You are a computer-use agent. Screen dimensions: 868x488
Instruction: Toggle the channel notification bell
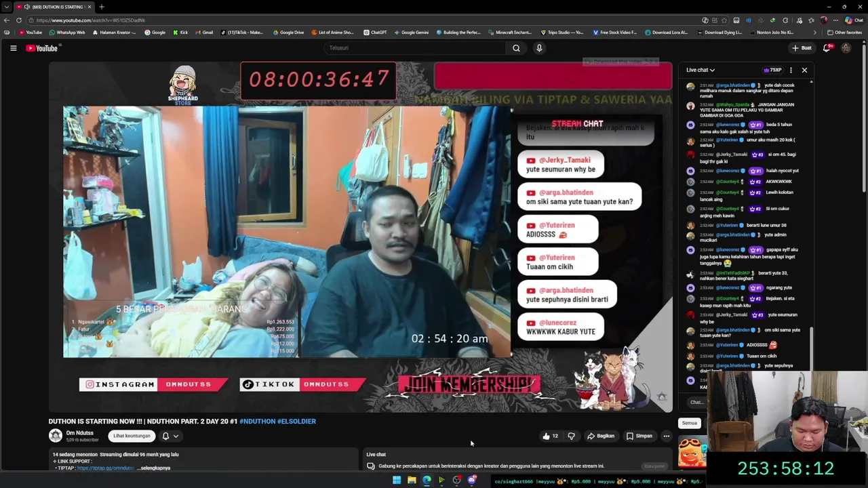165,436
